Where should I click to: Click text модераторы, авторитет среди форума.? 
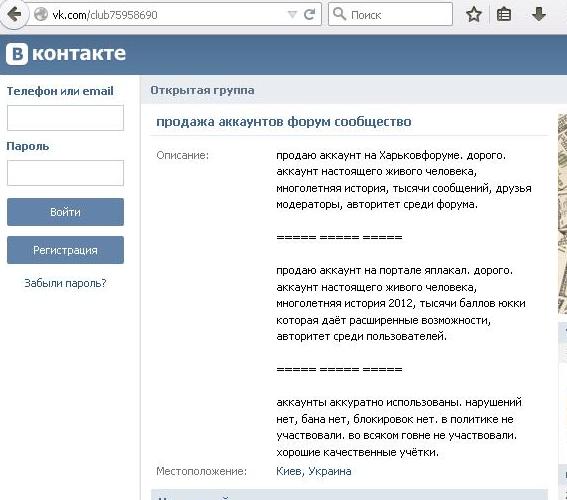[377, 205]
